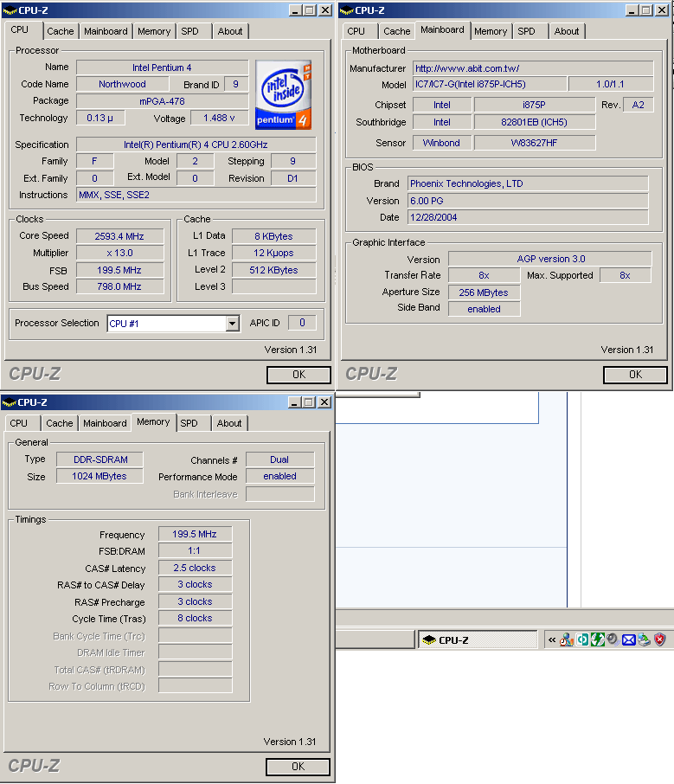Click the 512 KBytes Level 2 cache value
The width and height of the screenshot is (674, 784).
pos(274,270)
